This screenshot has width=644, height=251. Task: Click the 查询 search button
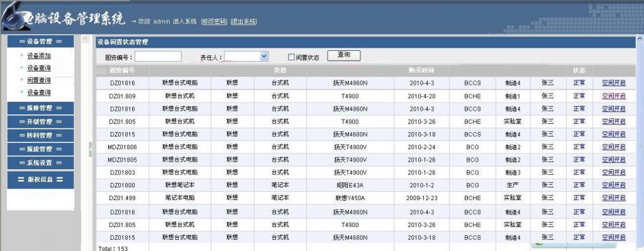tap(344, 55)
